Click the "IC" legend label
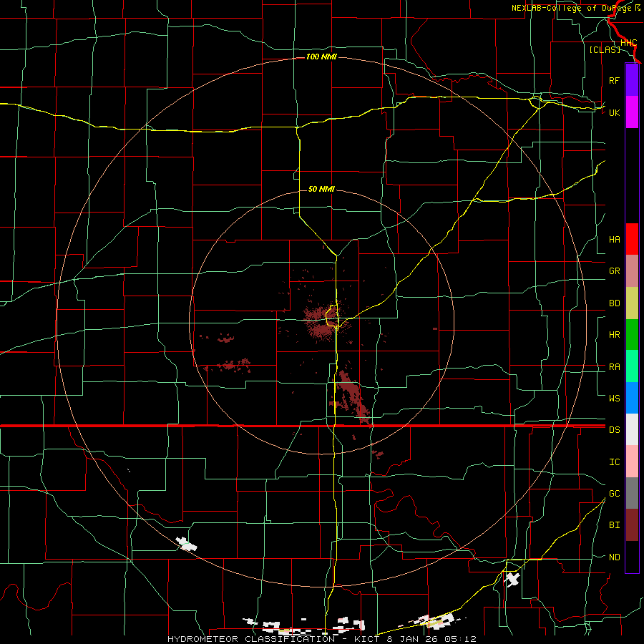The width and height of the screenshot is (644, 644). point(615,462)
